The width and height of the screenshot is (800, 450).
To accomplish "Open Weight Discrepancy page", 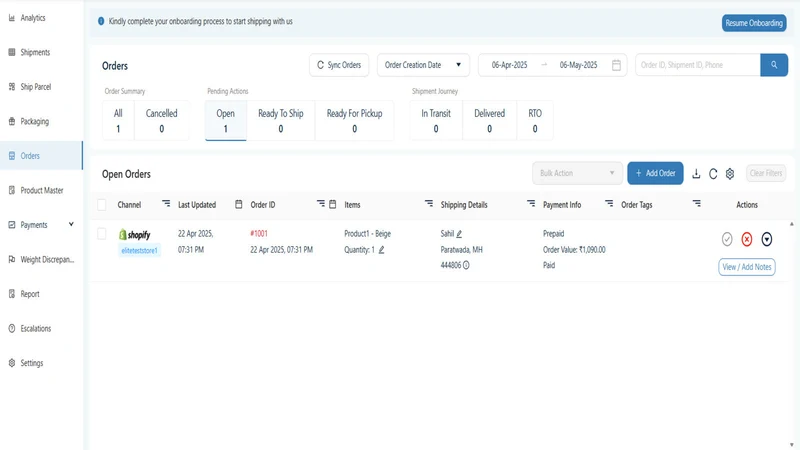I will click(x=47, y=259).
